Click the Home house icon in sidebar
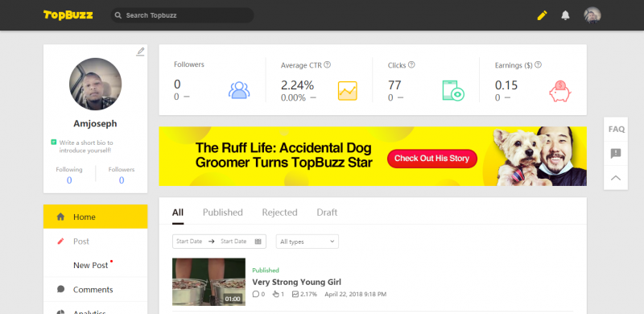Viewport: 644px width, 314px height. click(60, 217)
